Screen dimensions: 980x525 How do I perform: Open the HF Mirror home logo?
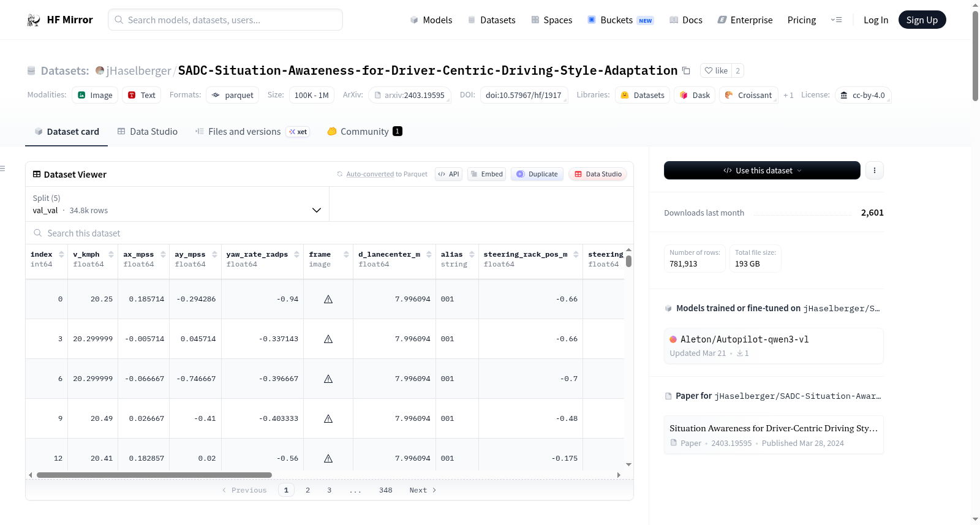pos(60,20)
